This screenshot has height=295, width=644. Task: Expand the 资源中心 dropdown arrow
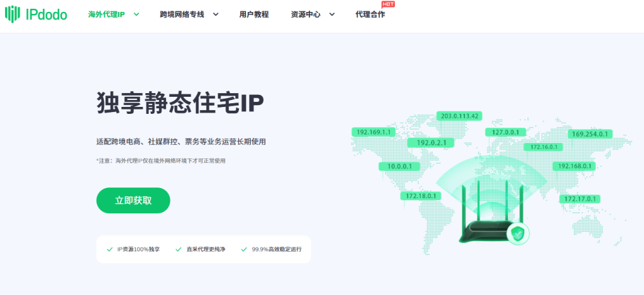(x=331, y=14)
